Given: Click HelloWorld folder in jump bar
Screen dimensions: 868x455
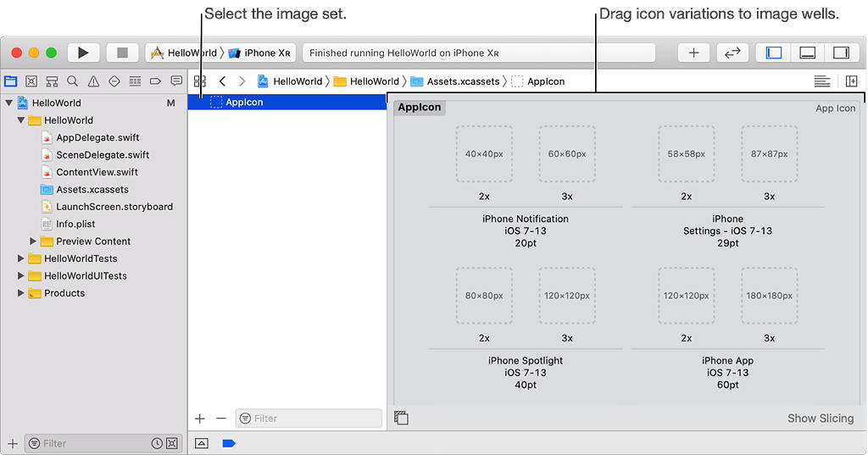Looking at the screenshot, I should [366, 81].
